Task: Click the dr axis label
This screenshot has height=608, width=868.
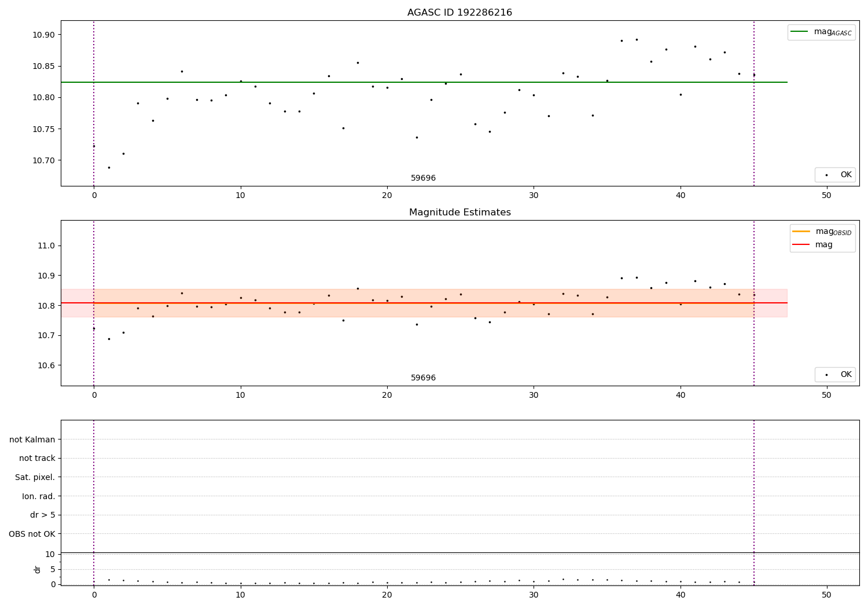Action: pos(38,569)
